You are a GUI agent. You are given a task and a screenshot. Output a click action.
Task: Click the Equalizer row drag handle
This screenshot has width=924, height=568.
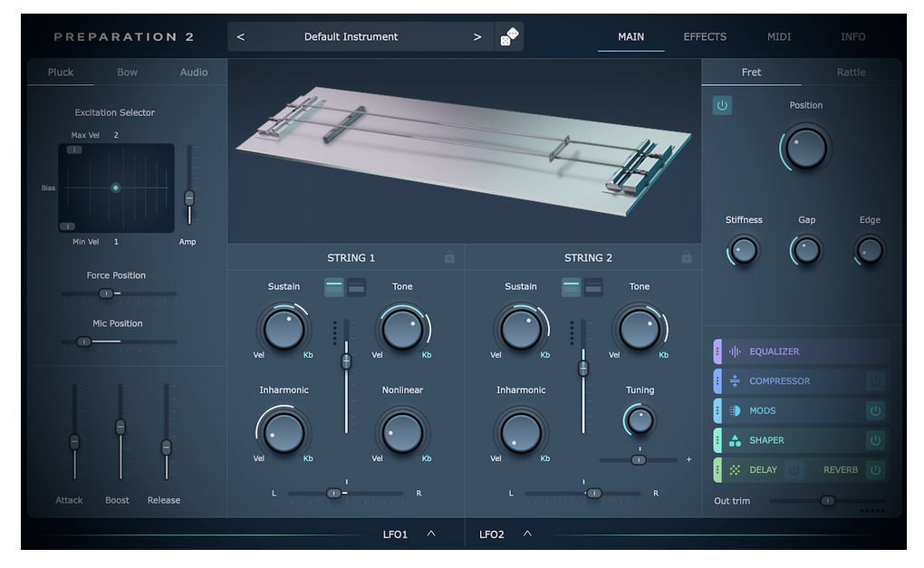click(x=717, y=351)
